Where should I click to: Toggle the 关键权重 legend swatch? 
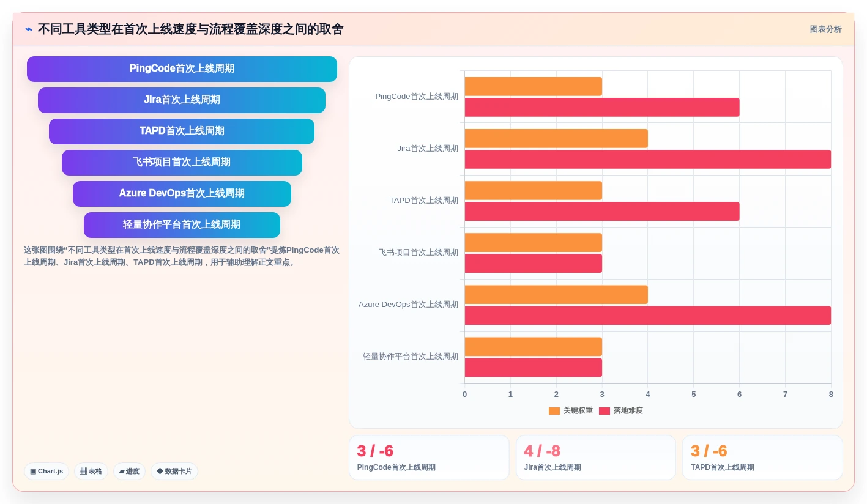(554, 410)
